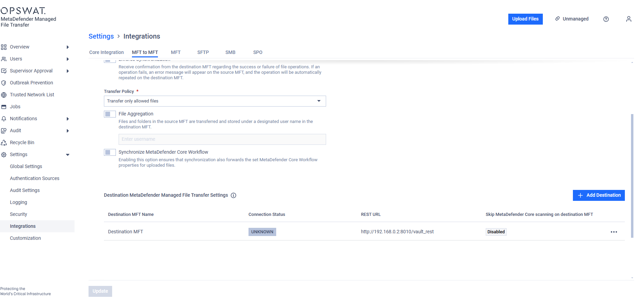Open the Logging settings page
644x304 pixels.
18,202
